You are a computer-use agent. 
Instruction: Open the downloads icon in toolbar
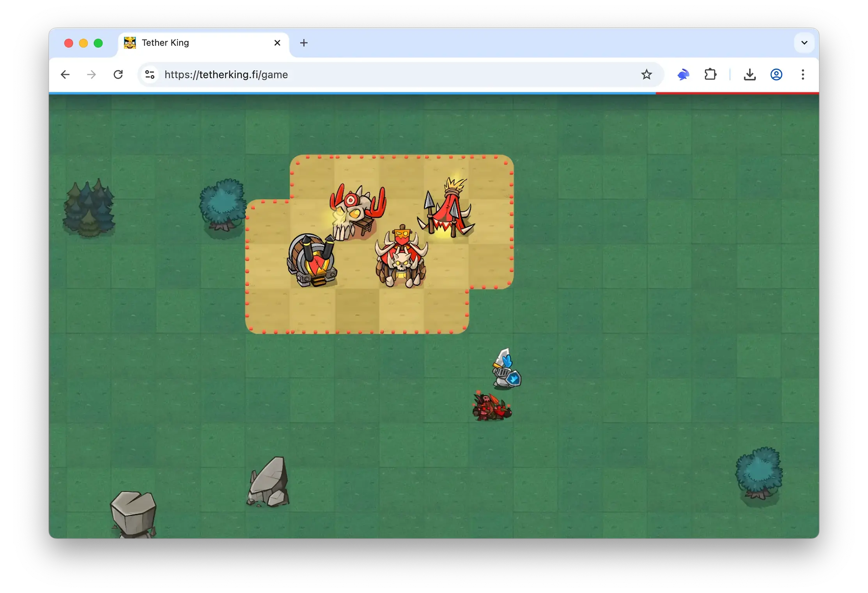point(749,75)
